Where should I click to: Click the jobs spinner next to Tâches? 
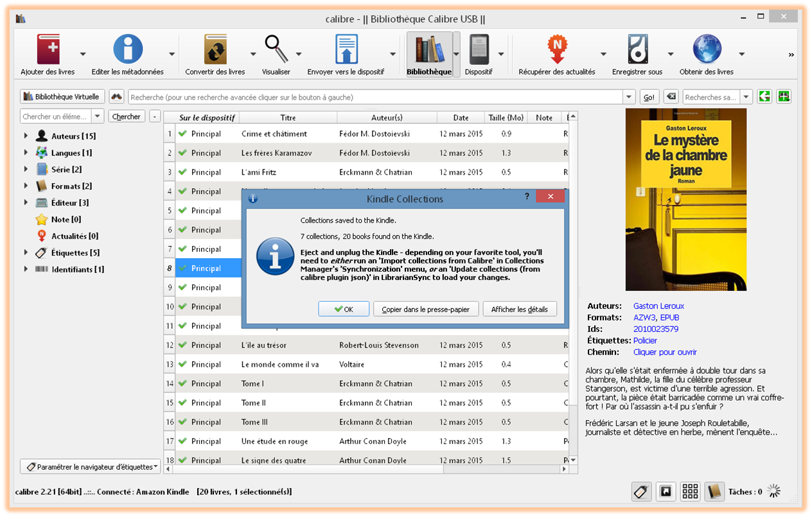point(774,492)
